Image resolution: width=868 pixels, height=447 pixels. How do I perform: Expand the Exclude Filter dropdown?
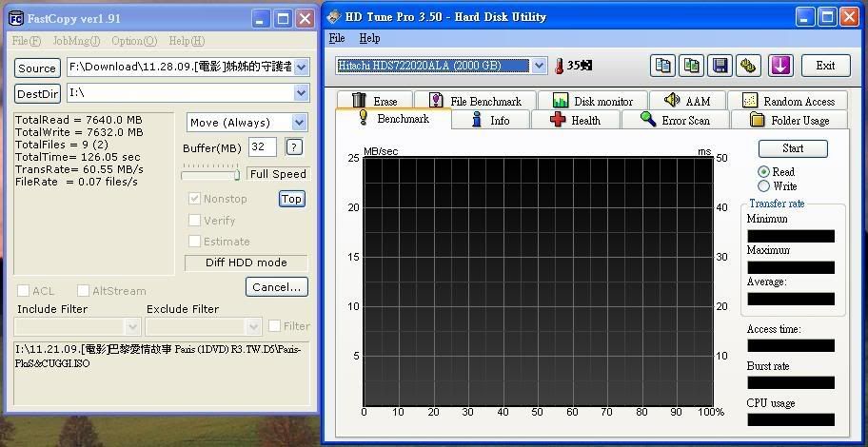click(x=253, y=326)
